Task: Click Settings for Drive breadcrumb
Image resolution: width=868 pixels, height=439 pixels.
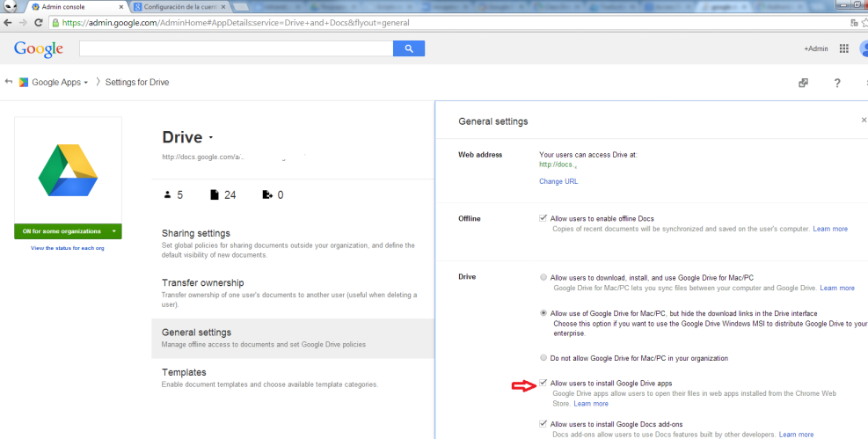Action: tap(137, 82)
